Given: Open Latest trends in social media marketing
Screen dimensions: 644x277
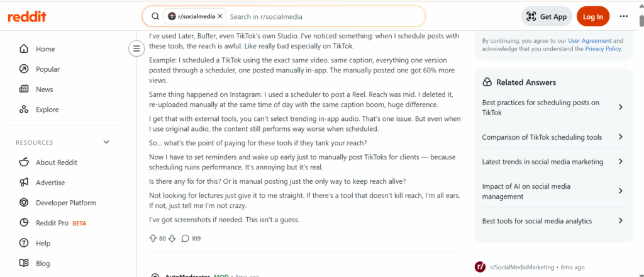Looking at the screenshot, I should tap(552, 162).
